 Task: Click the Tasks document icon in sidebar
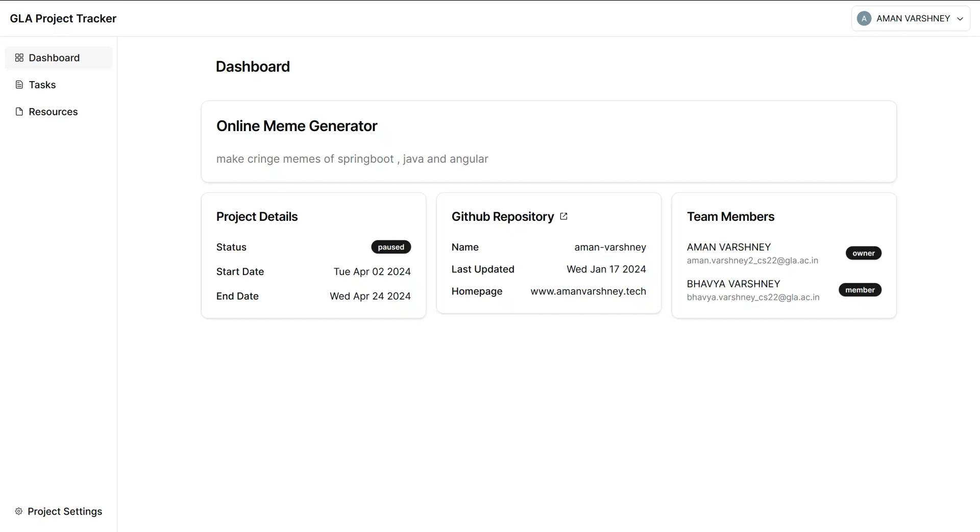click(x=19, y=85)
